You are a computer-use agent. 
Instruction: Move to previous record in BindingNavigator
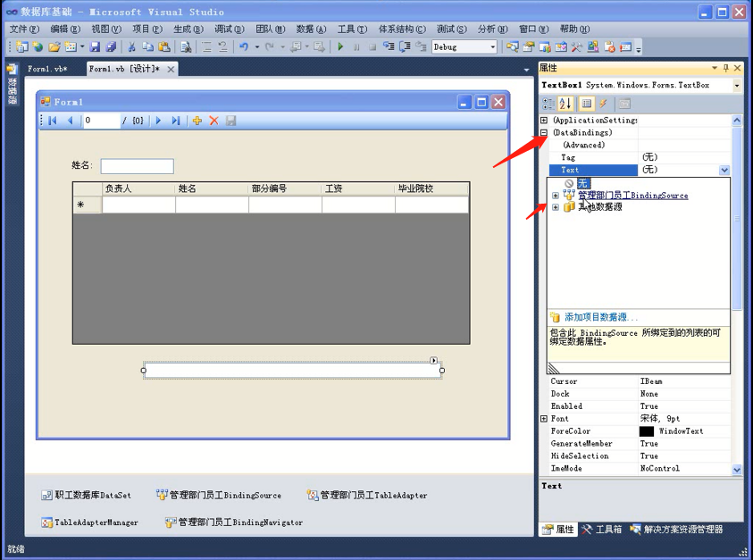[x=70, y=121]
